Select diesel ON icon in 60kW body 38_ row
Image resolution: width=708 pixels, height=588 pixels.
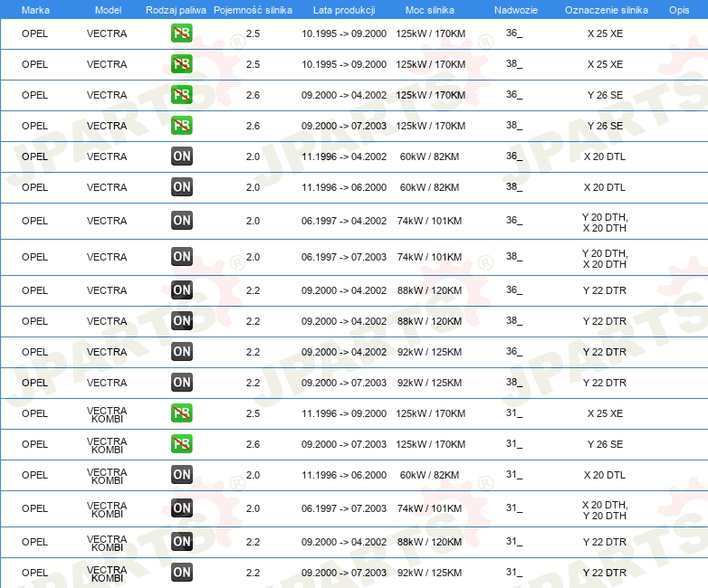181,187
